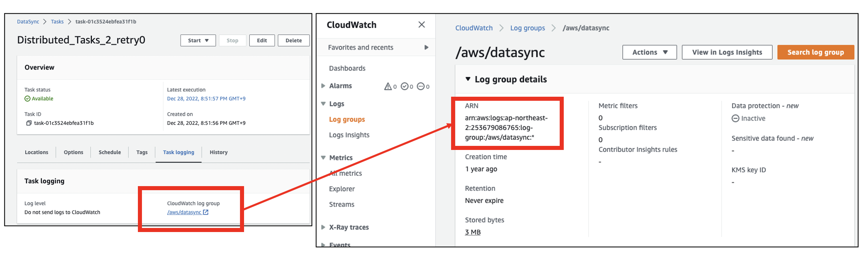This screenshot has width=868, height=256.
Task: Open All metrics in sidebar
Action: click(346, 174)
